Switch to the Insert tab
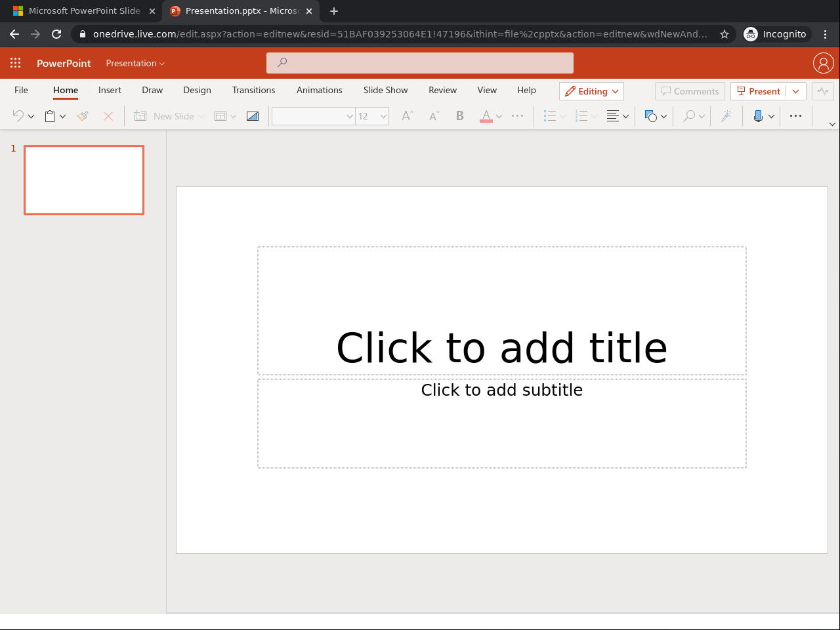The width and height of the screenshot is (840, 630). pyautogui.click(x=110, y=90)
